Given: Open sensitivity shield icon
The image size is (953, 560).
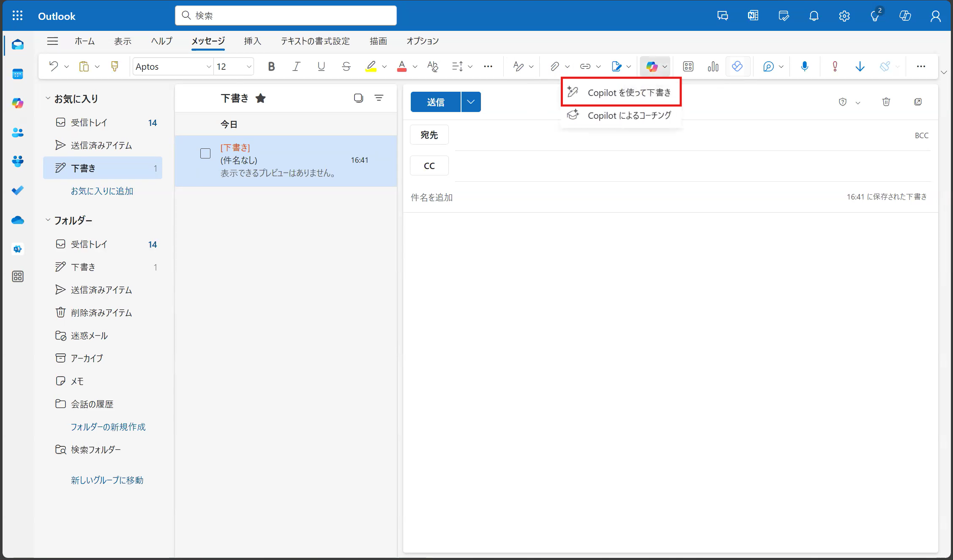Looking at the screenshot, I should tap(843, 102).
